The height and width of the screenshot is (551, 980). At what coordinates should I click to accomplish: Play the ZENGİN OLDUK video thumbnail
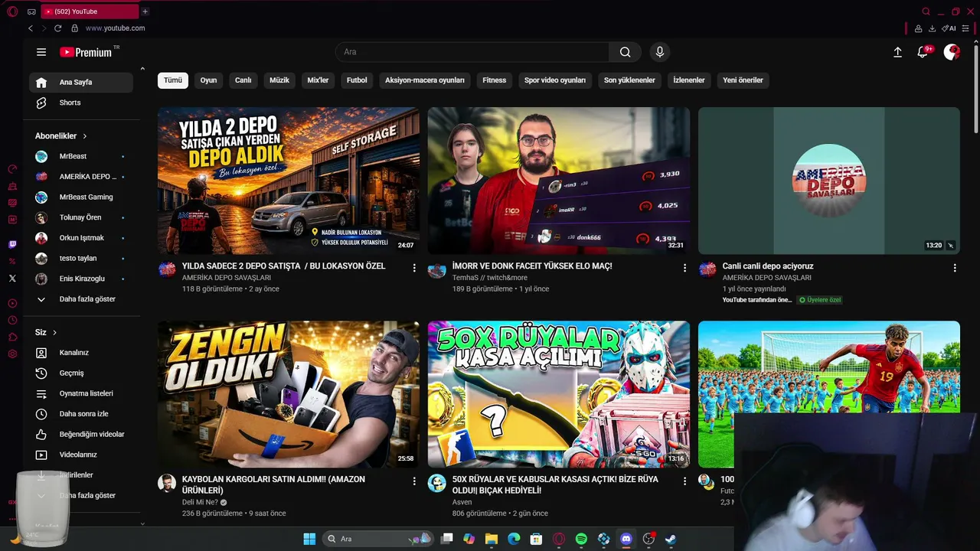[x=289, y=394]
